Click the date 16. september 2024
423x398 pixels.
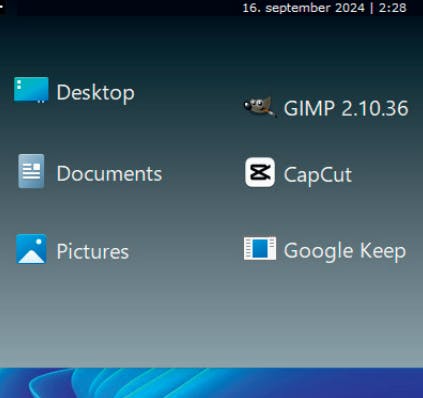pos(304,8)
